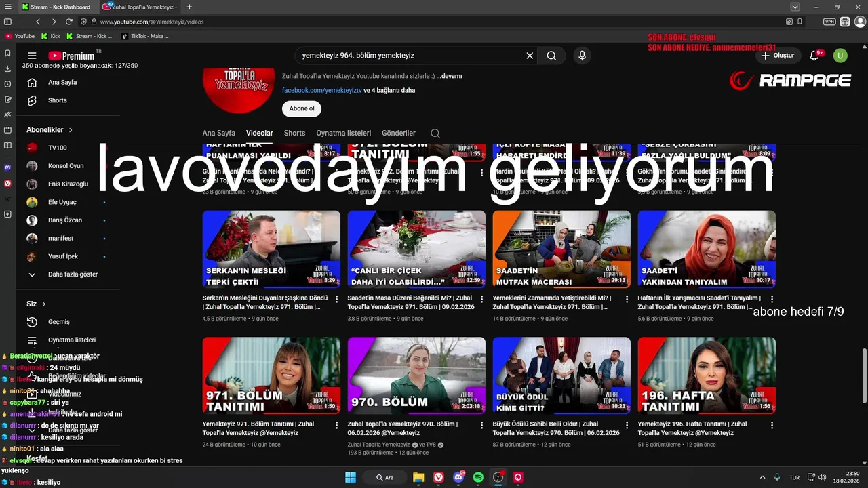Open the Opera sidebar bookmarks icon
This screenshot has height=488, width=868.
pyautogui.click(x=7, y=53)
